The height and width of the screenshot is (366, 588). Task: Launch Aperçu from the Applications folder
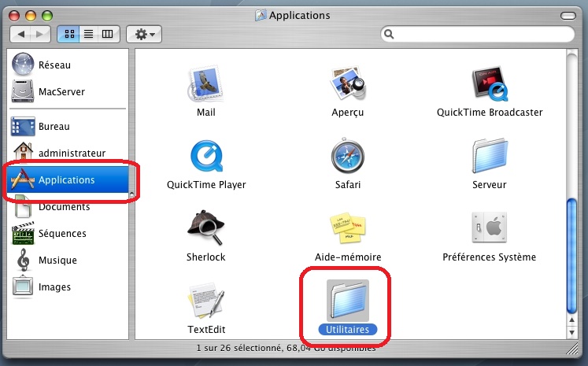tap(348, 83)
